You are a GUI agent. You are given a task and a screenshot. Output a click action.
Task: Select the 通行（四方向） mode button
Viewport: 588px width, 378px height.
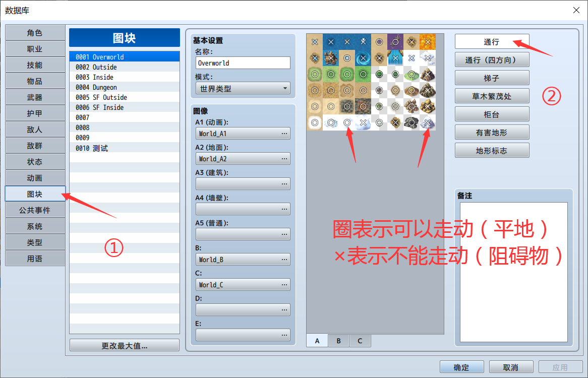[492, 59]
